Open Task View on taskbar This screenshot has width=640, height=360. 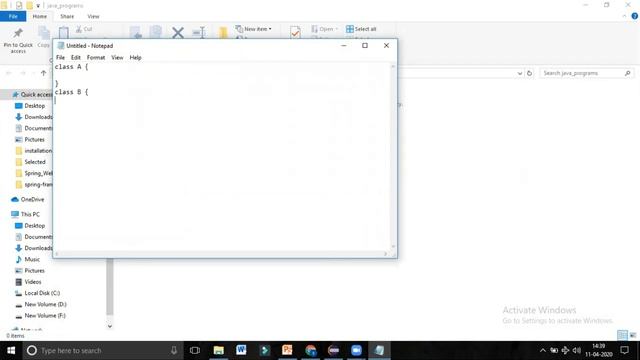pos(195,351)
